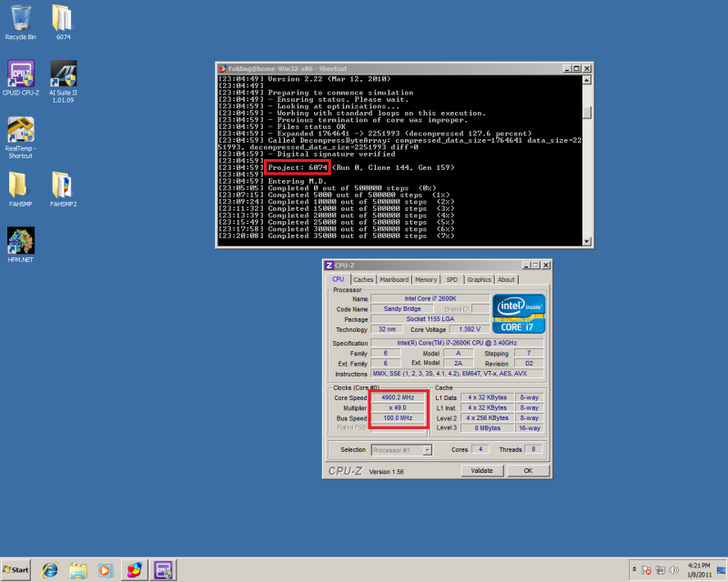
Task: Click the Multiplier x 49.0 value
Action: point(398,407)
